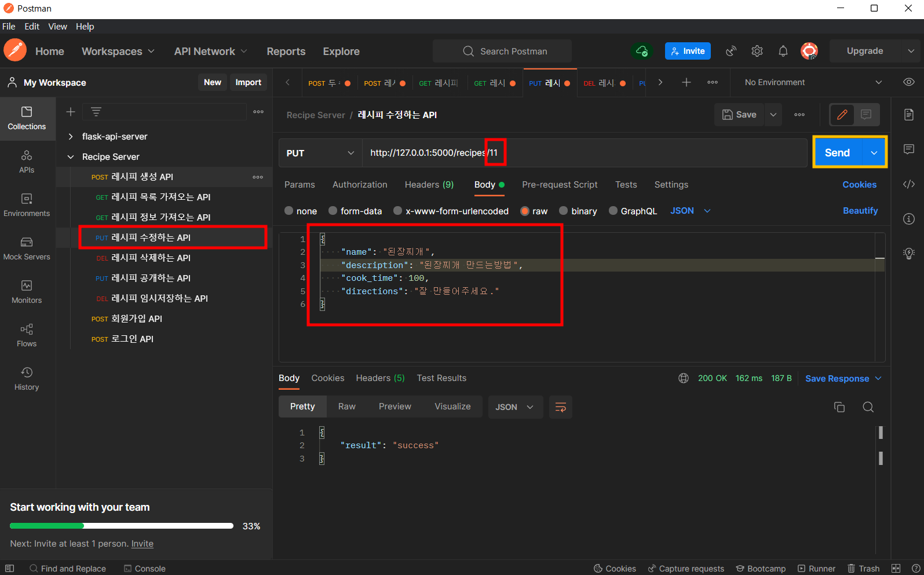
Task: Expand the flask-api-server collection
Action: (x=71, y=137)
